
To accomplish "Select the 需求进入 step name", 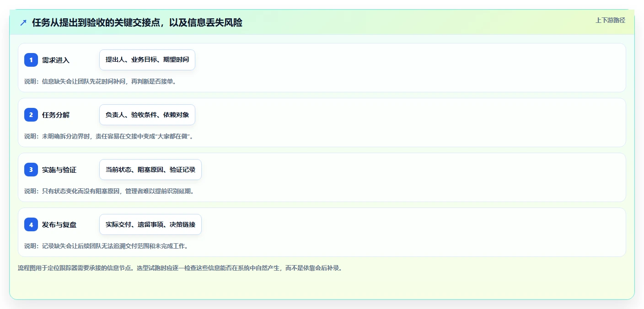I will pyautogui.click(x=56, y=60).
